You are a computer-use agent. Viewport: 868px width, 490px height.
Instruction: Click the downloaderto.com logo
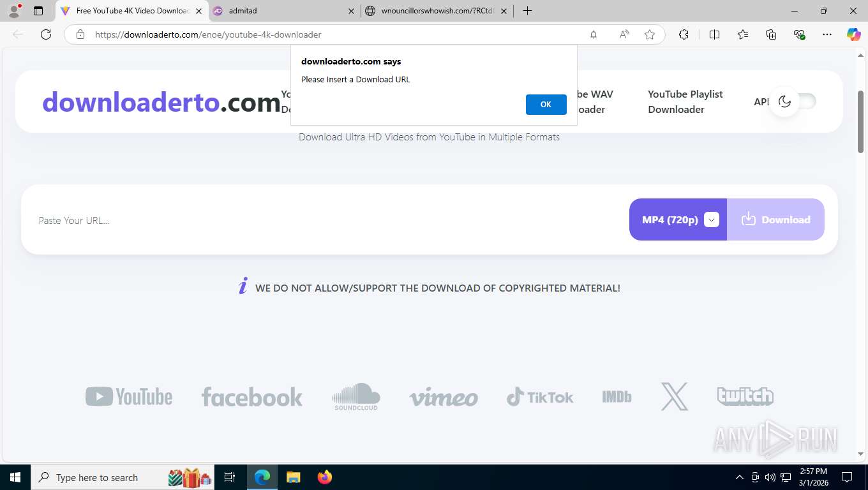click(x=161, y=101)
